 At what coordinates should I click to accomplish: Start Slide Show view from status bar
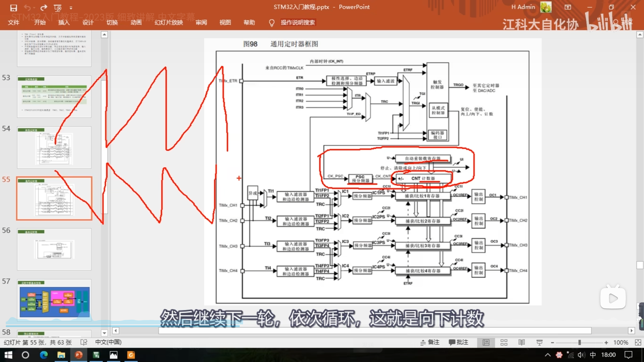click(539, 342)
